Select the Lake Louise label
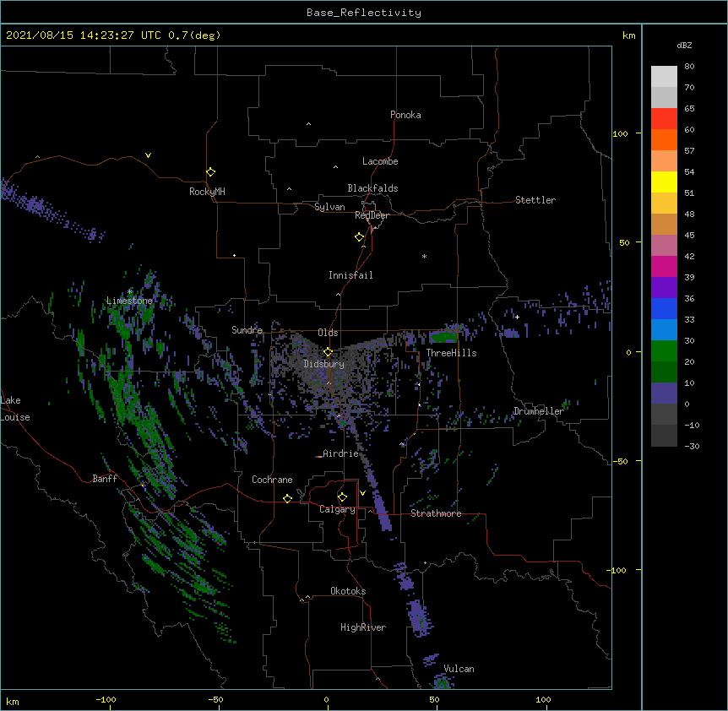Viewport: 728px width, 711px height. point(15,409)
